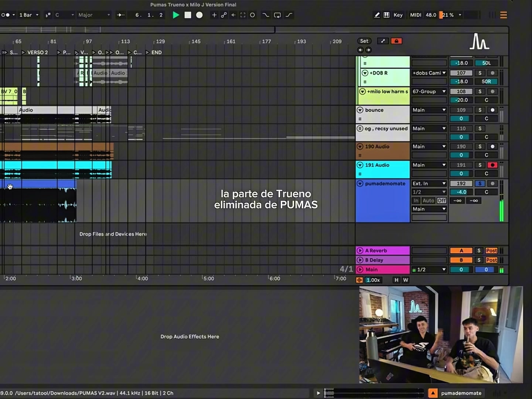The image size is (532, 399).
Task: Toggle the Draw Mode pencil icon
Action: [377, 15]
